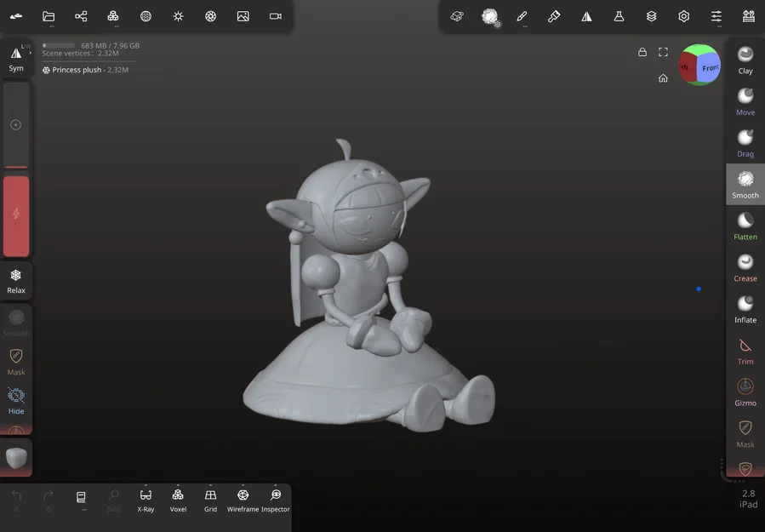The width and height of the screenshot is (765, 532).
Task: Select the Crease tool
Action: pos(745,267)
